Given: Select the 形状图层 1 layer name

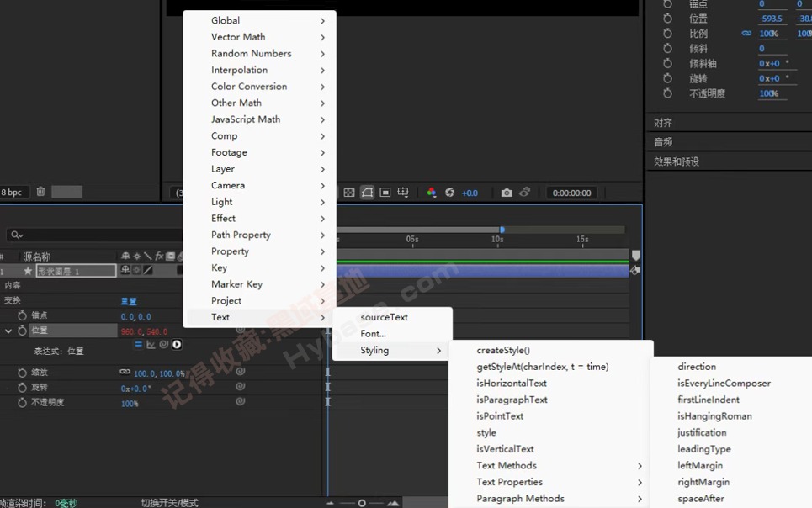Looking at the screenshot, I should [x=76, y=271].
